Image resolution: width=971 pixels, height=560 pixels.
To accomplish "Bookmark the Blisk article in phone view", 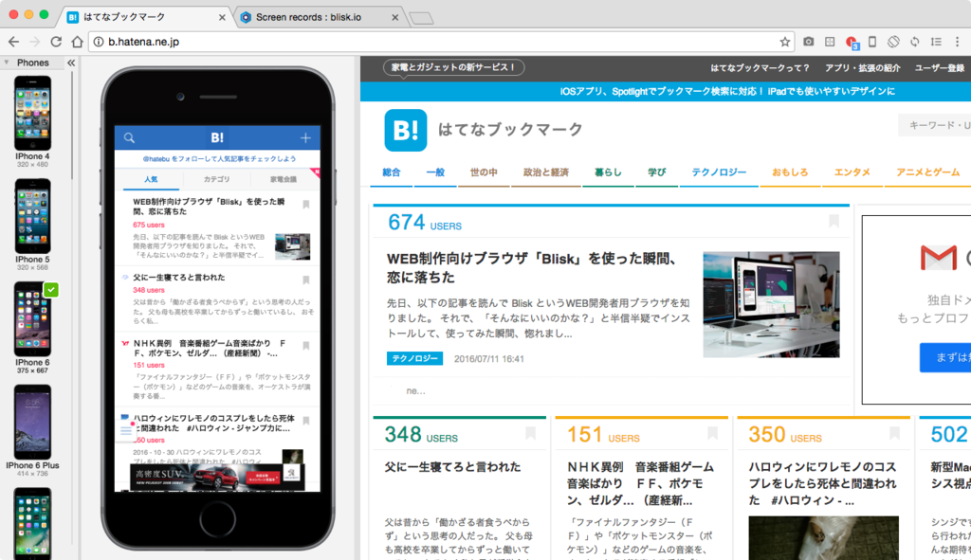I will pyautogui.click(x=306, y=205).
